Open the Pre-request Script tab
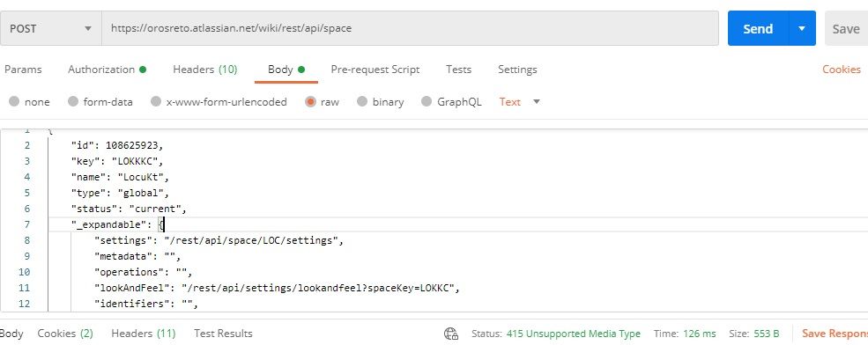 point(375,70)
